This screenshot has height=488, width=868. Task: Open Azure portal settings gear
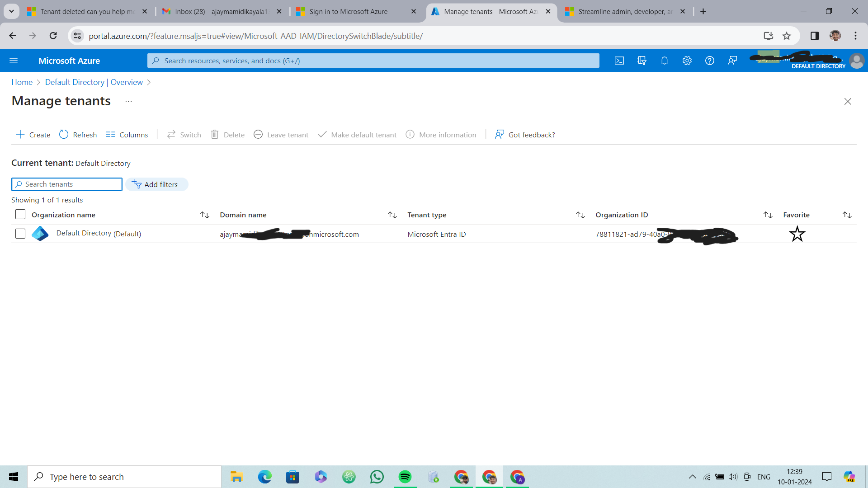[687, 61]
